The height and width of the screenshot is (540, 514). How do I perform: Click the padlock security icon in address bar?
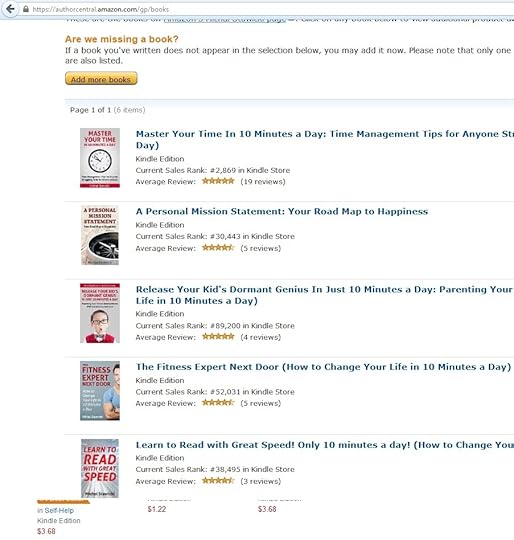[25, 9]
